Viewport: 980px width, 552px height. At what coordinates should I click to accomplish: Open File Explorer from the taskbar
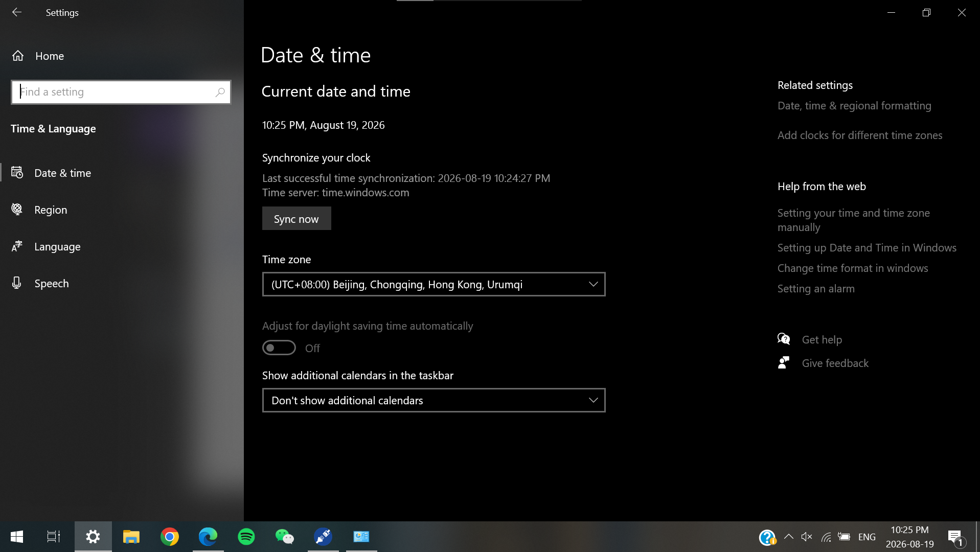pos(131,537)
